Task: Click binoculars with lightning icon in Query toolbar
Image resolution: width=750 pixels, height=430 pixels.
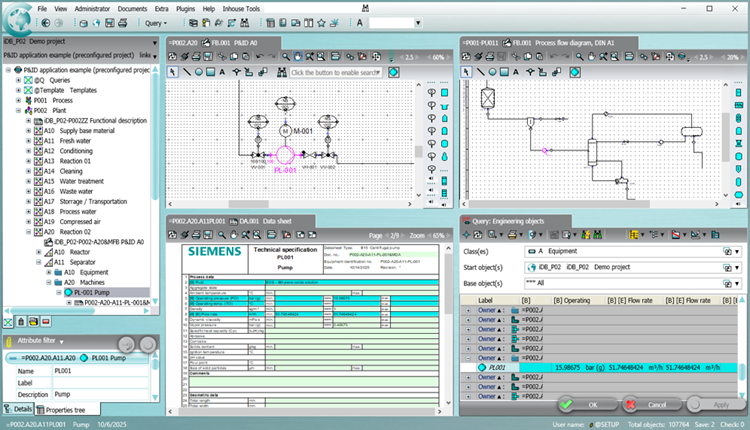Action: click(x=586, y=235)
